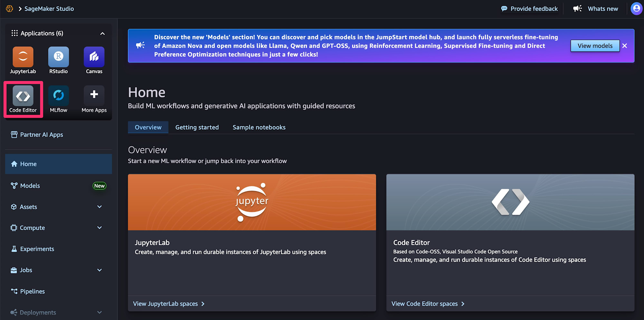
Task: Dismiss the Models announcement banner
Action: (x=625, y=46)
